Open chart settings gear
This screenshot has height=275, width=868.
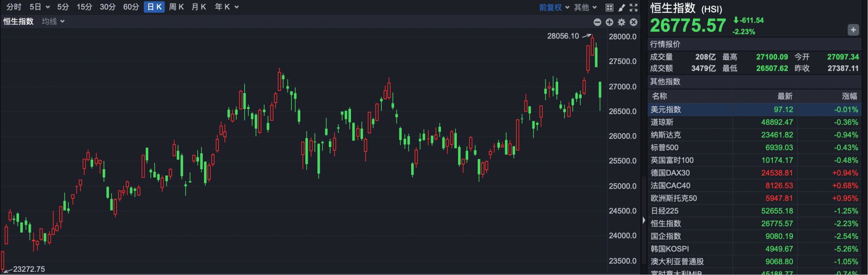tap(621, 22)
